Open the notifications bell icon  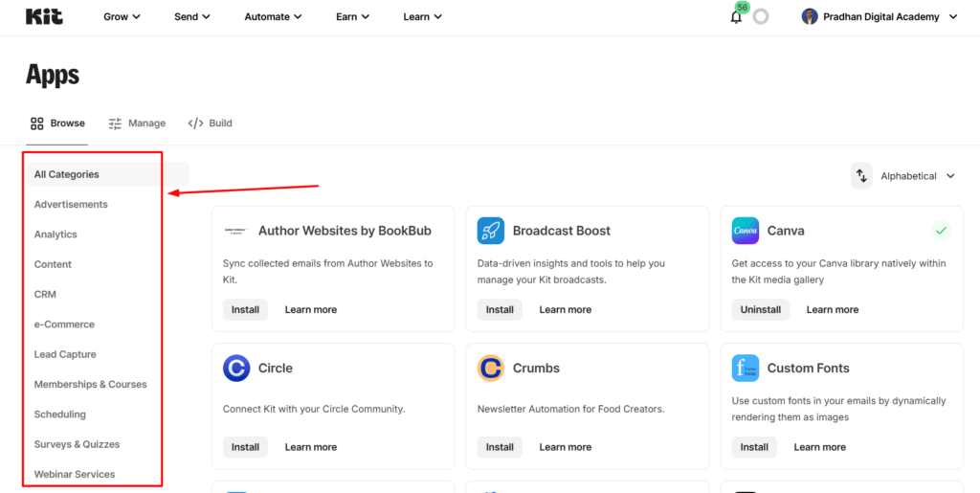coord(736,16)
